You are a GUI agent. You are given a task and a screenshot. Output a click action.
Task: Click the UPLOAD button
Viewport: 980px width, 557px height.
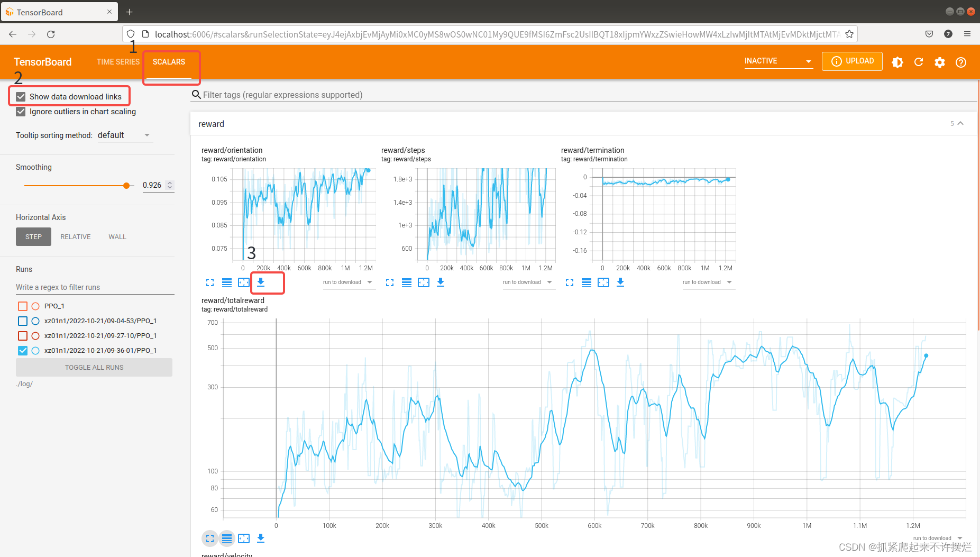click(x=852, y=61)
